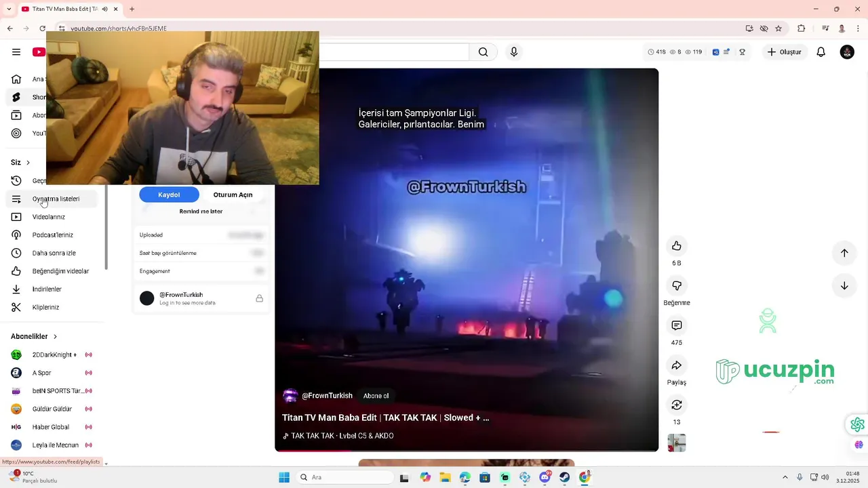
Task: Click the Oluştur create button
Action: [x=784, y=52]
